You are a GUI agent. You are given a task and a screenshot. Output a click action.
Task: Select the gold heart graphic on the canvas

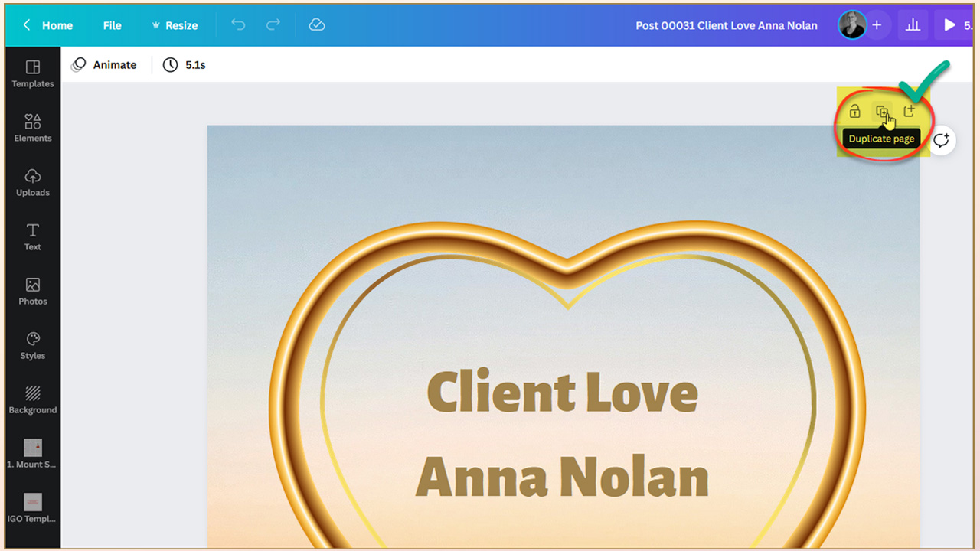567,383
